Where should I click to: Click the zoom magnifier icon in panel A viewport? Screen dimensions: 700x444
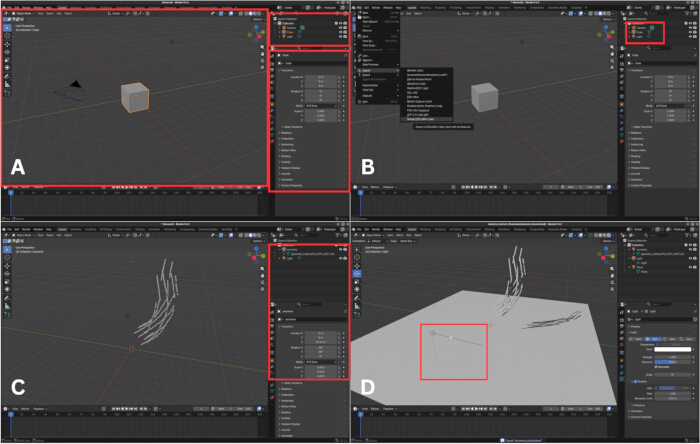262,47
